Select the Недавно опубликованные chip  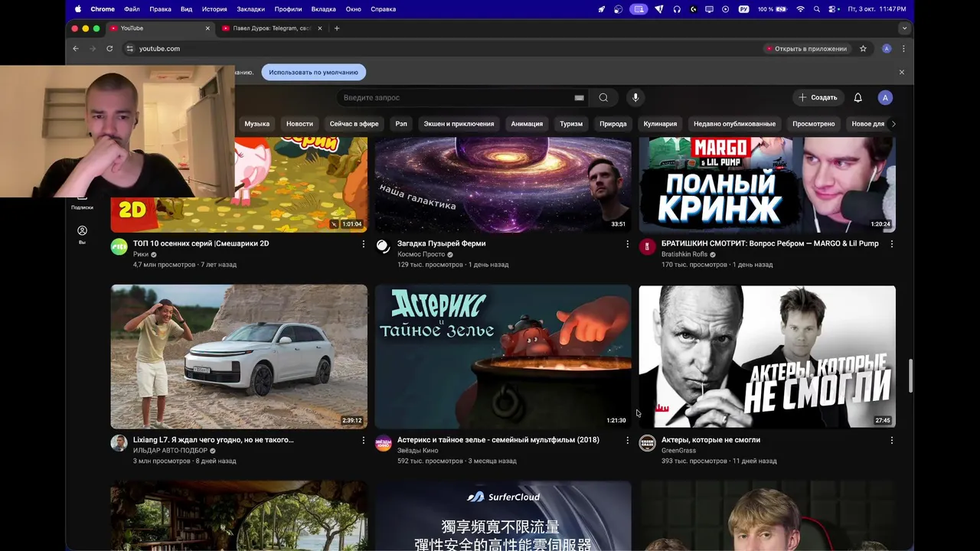tap(734, 123)
